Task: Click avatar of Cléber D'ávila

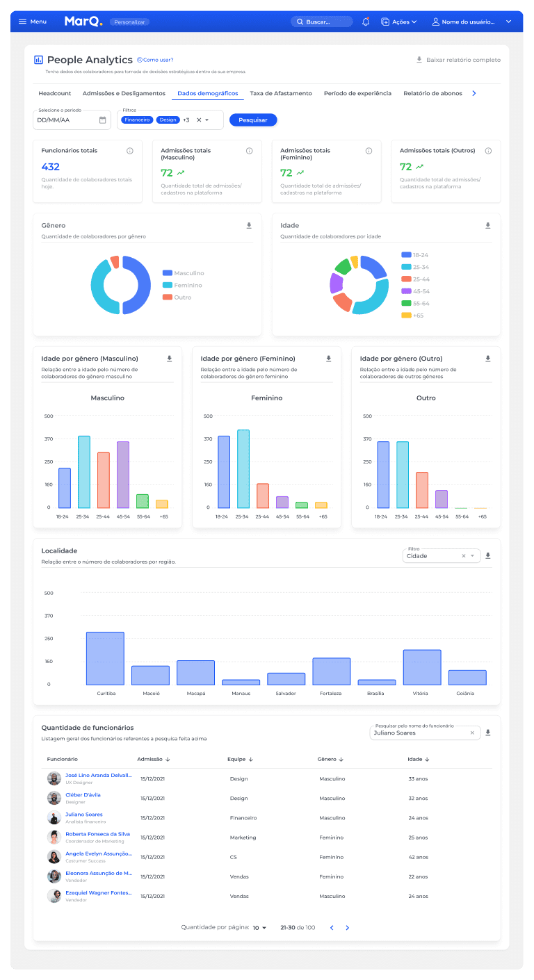Action: tap(54, 798)
